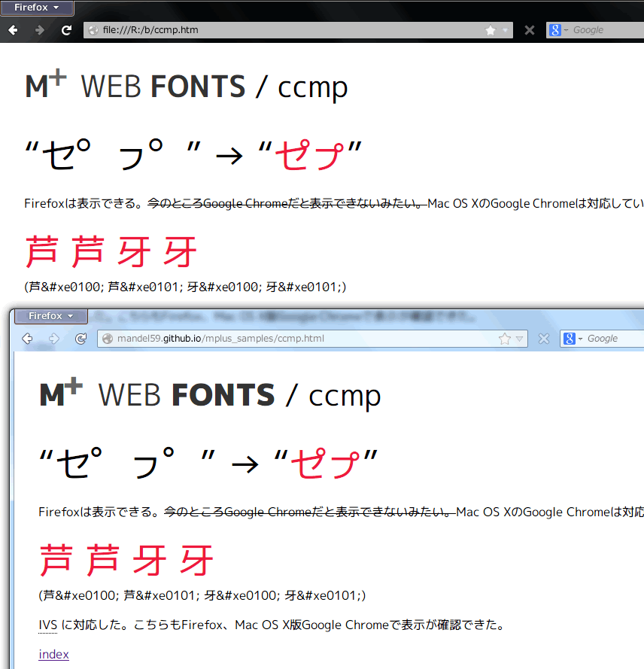Go forward in the lower light window

tap(53, 339)
